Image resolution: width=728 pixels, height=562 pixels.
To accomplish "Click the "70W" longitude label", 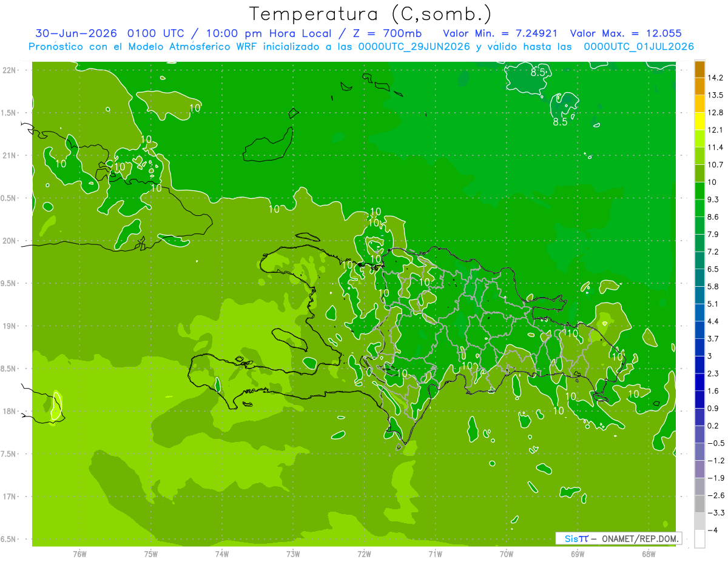I will (507, 554).
